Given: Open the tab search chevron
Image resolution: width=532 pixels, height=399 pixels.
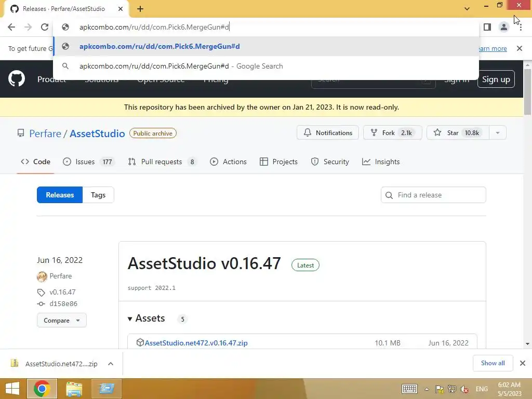Looking at the screenshot, I should (x=467, y=9).
